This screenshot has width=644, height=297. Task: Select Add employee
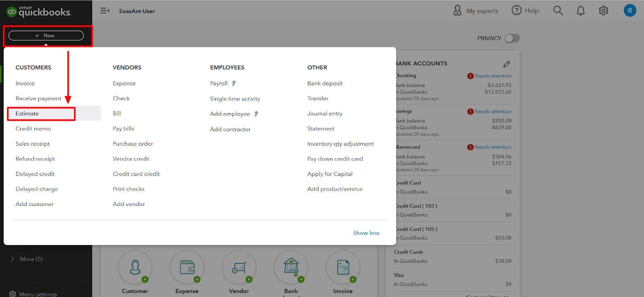pos(230,114)
